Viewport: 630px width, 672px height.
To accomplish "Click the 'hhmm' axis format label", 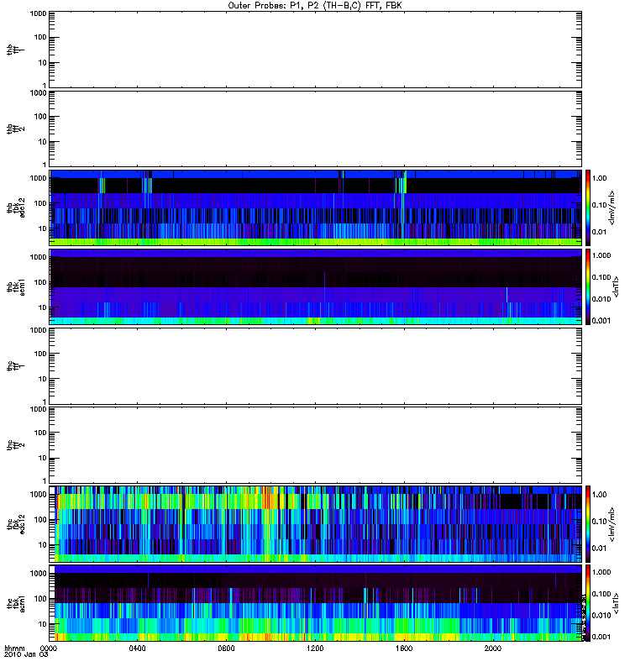I will coord(14,648).
